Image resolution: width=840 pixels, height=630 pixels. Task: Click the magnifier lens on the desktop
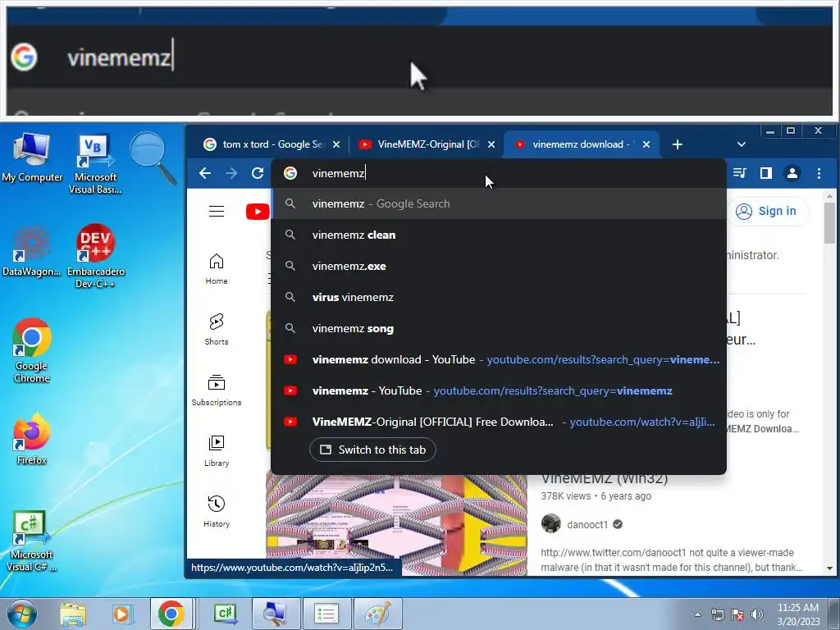coord(153,158)
